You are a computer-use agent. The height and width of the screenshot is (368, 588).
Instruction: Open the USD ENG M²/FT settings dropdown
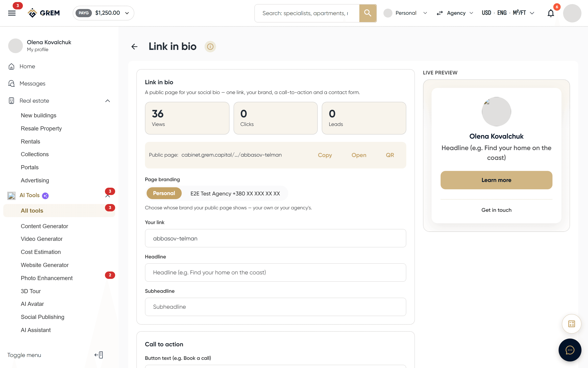[x=508, y=13]
